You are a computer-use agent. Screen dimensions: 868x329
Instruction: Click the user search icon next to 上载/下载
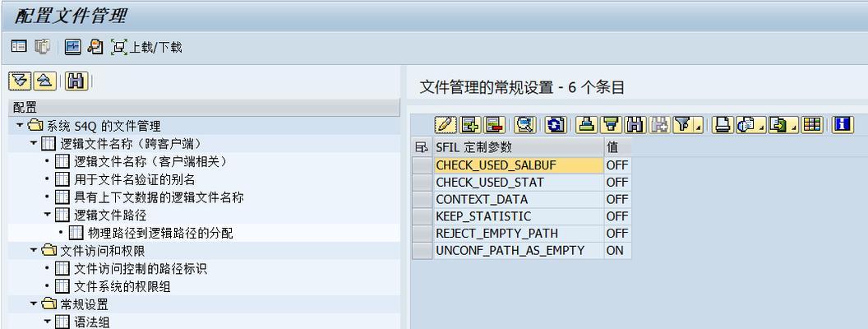click(95, 47)
